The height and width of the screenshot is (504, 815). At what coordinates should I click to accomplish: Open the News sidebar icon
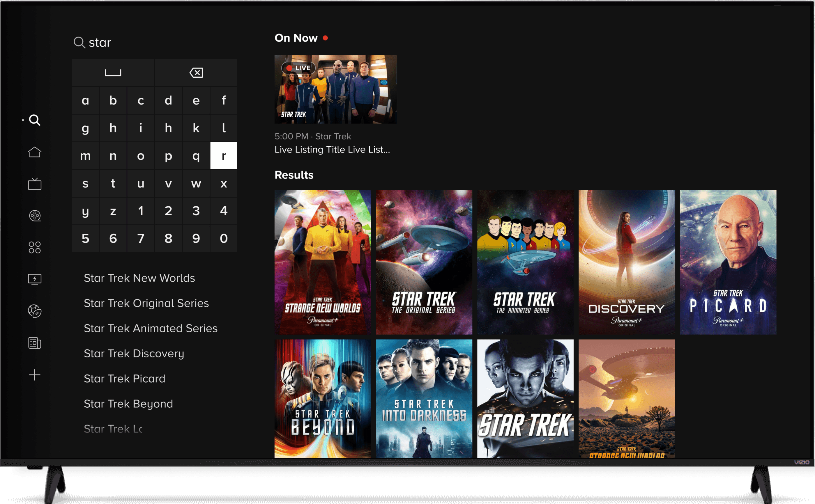pyautogui.click(x=35, y=343)
